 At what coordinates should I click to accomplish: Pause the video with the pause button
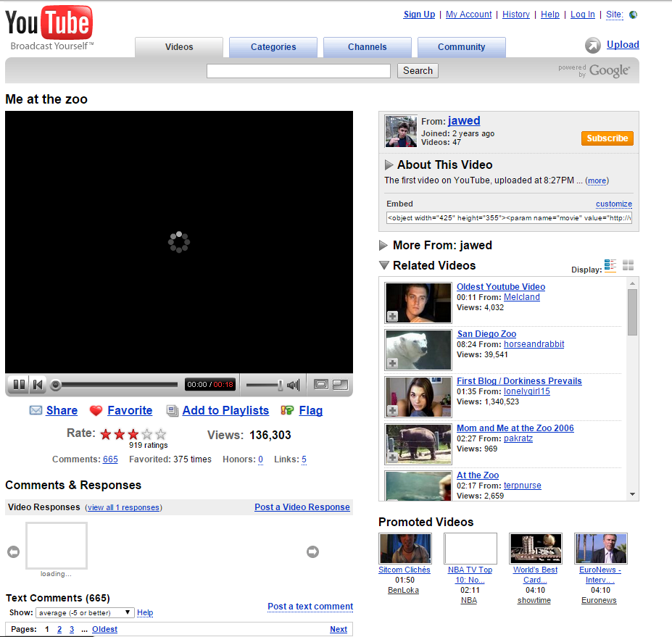click(x=19, y=385)
